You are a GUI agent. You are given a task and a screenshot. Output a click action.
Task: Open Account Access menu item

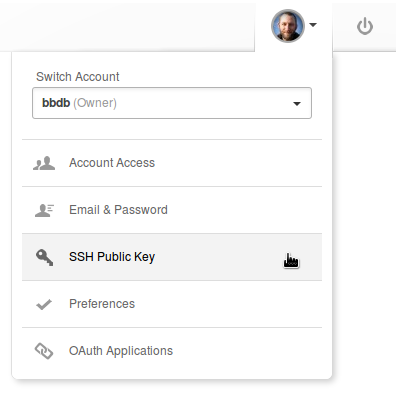tap(112, 163)
